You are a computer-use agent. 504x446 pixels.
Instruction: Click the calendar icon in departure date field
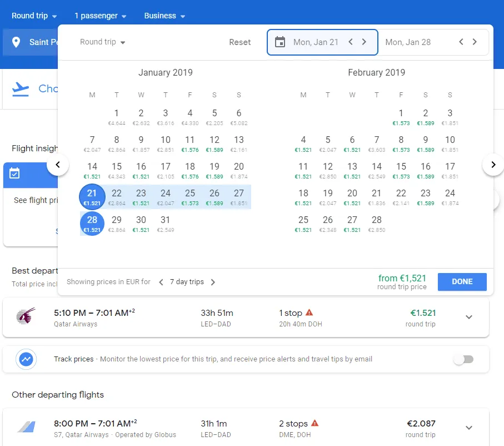coord(281,42)
